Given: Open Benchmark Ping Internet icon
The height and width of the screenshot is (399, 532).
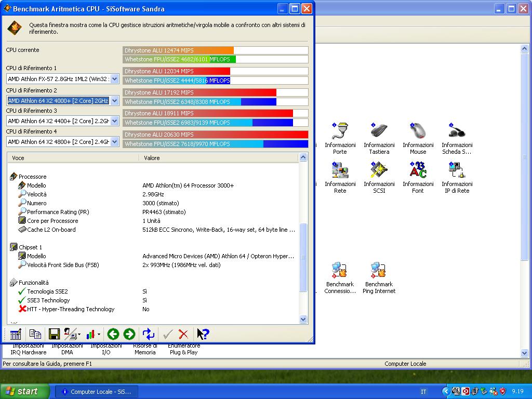Looking at the screenshot, I should (379, 277).
